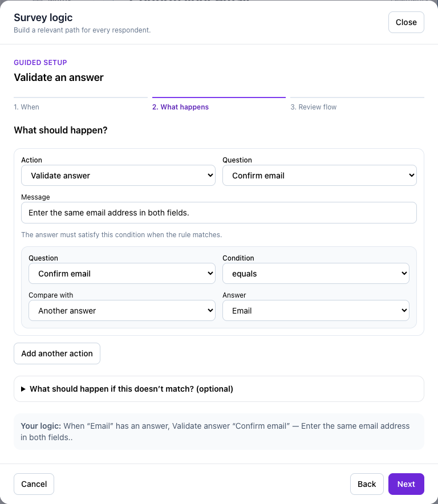
Task: Cancel the guided setup
Action: coord(34,483)
